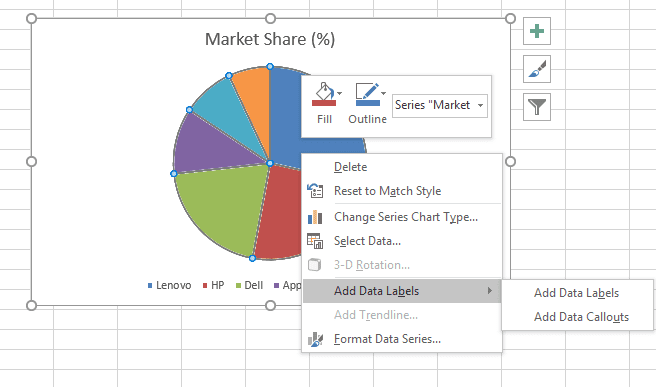Open Format Data Series... option
Image resolution: width=656 pixels, height=387 pixels.
pyautogui.click(x=402, y=339)
